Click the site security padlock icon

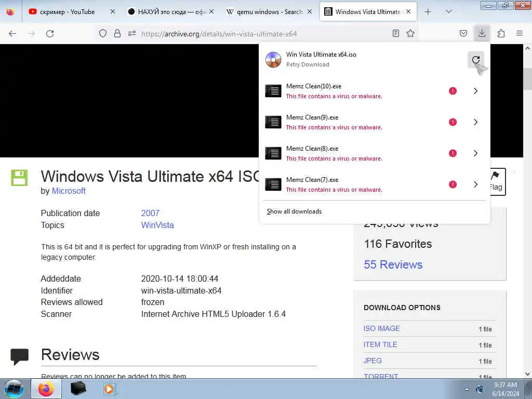coord(117,33)
